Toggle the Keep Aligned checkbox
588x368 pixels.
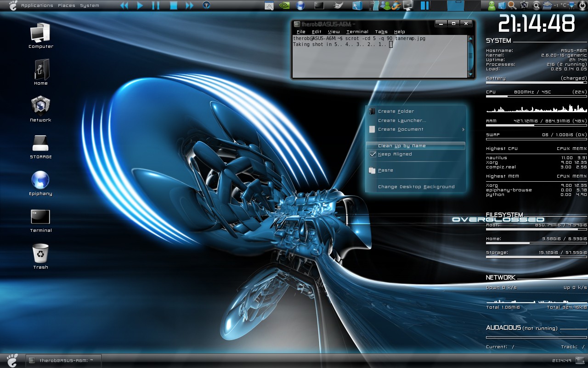click(x=373, y=154)
